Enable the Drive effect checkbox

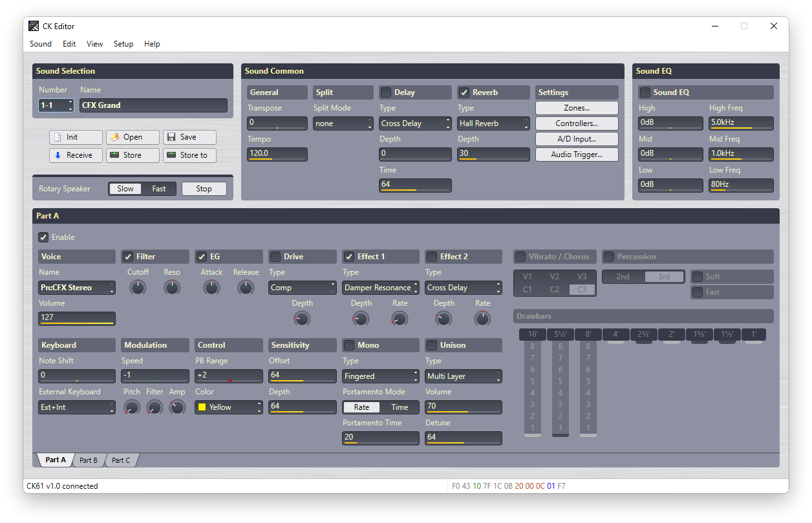tap(275, 257)
